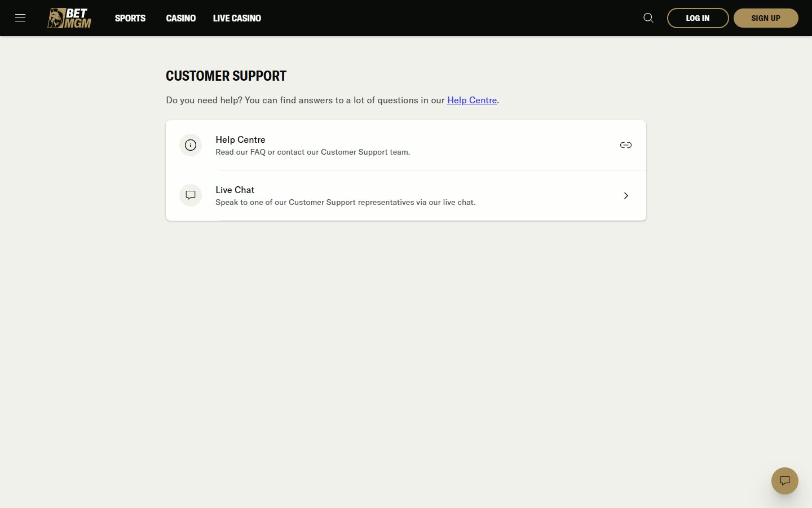The height and width of the screenshot is (508, 812).
Task: Expand the Live Chat row chevron
Action: (626, 195)
